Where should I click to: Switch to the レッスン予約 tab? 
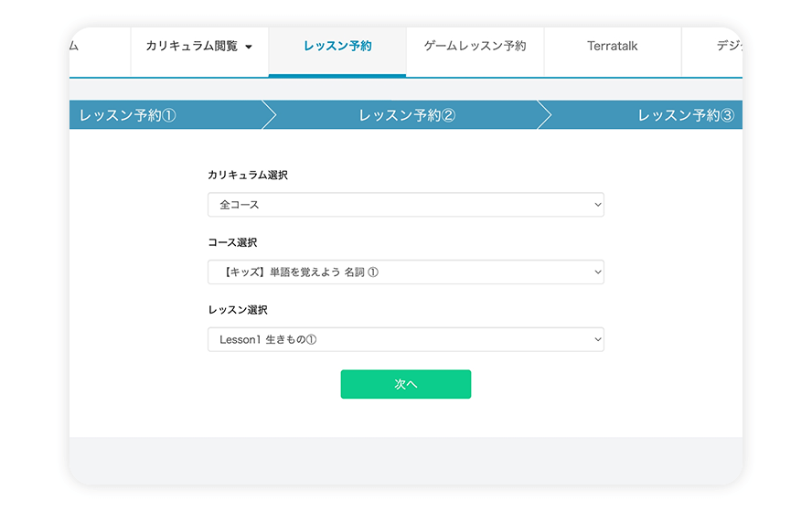(337, 47)
